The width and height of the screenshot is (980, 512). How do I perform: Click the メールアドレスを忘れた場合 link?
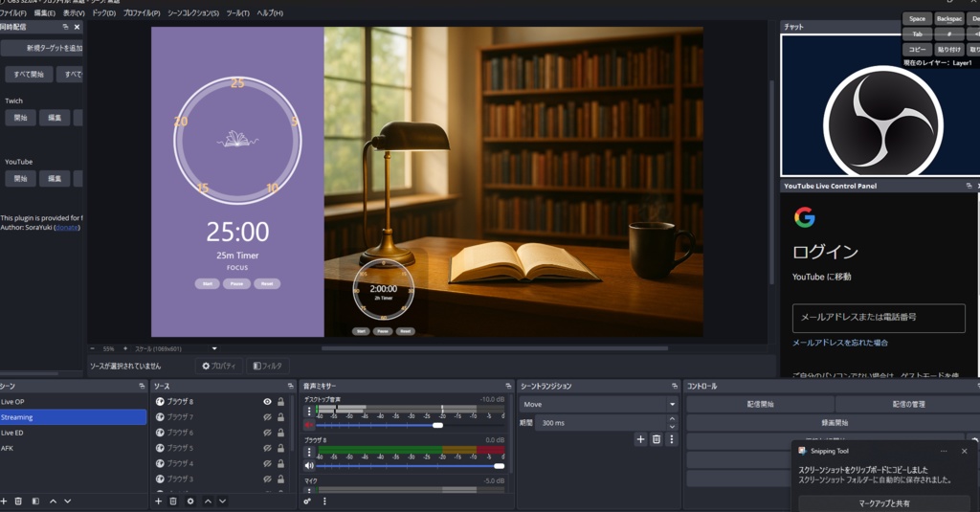(840, 343)
